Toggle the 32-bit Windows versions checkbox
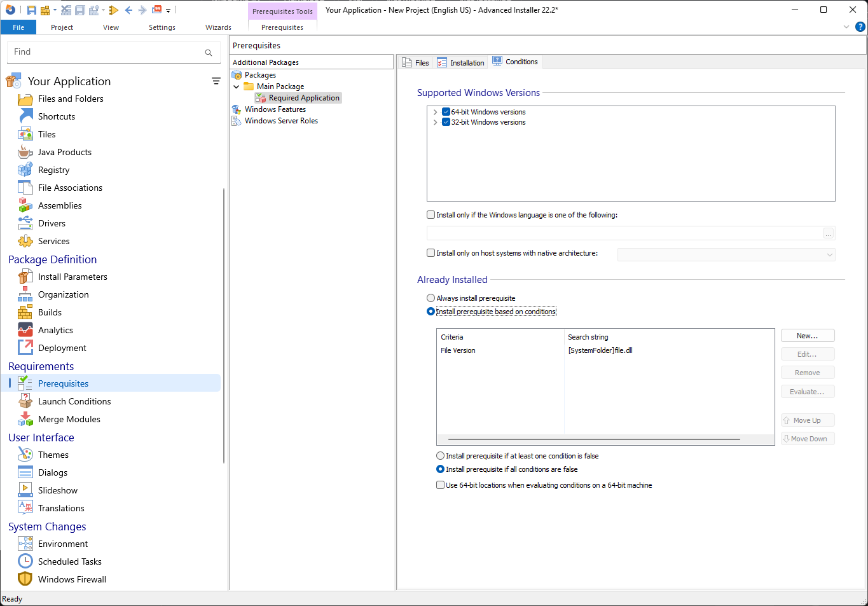 point(446,122)
